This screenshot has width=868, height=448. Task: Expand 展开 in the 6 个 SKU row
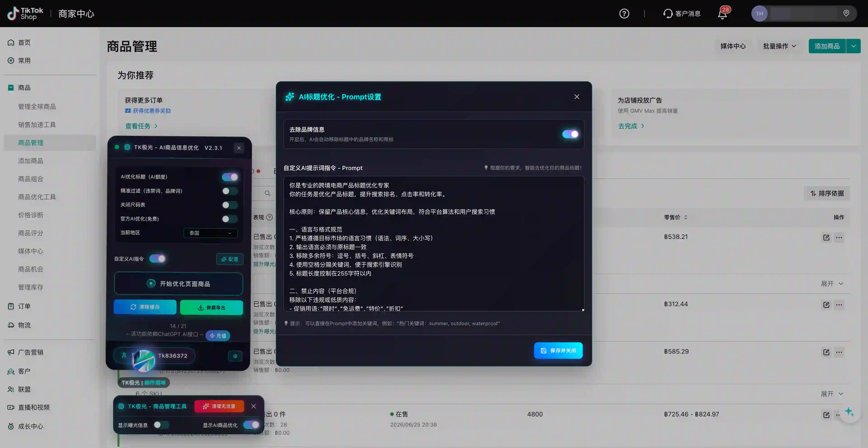(x=832, y=394)
